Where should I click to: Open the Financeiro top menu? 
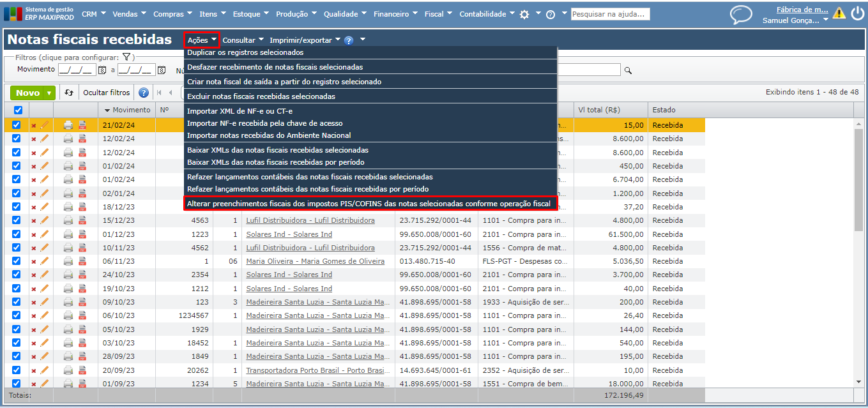point(395,14)
